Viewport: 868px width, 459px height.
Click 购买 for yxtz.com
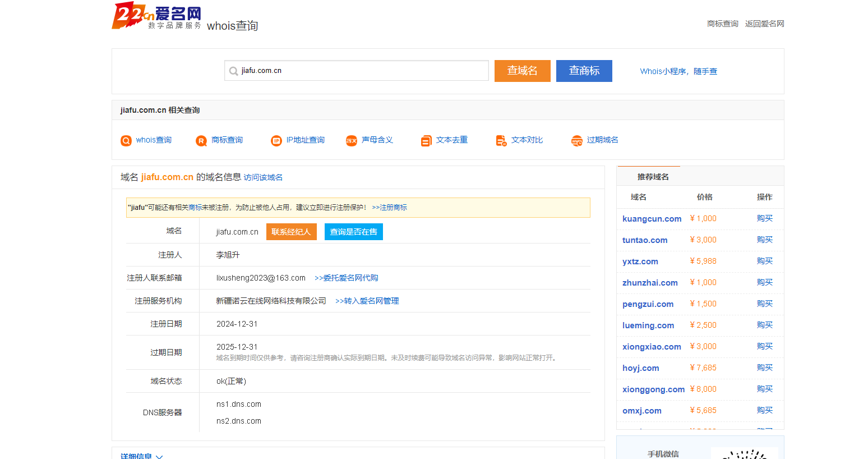pyautogui.click(x=765, y=261)
